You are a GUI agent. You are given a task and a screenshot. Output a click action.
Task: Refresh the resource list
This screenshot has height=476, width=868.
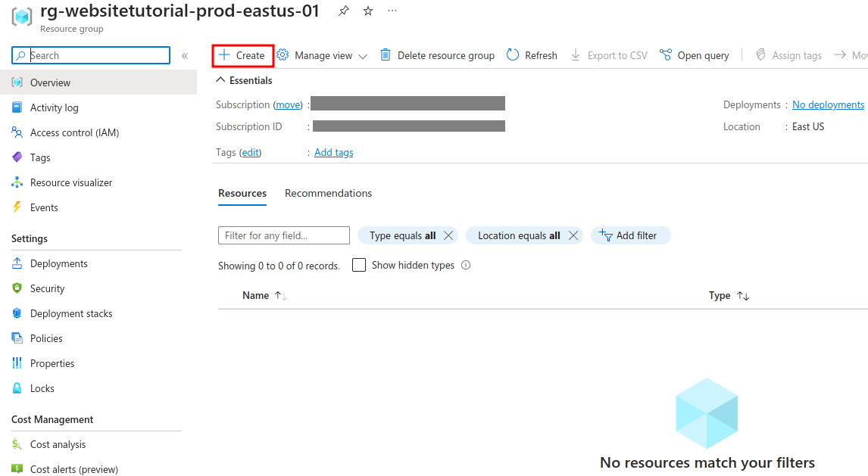[x=532, y=55]
